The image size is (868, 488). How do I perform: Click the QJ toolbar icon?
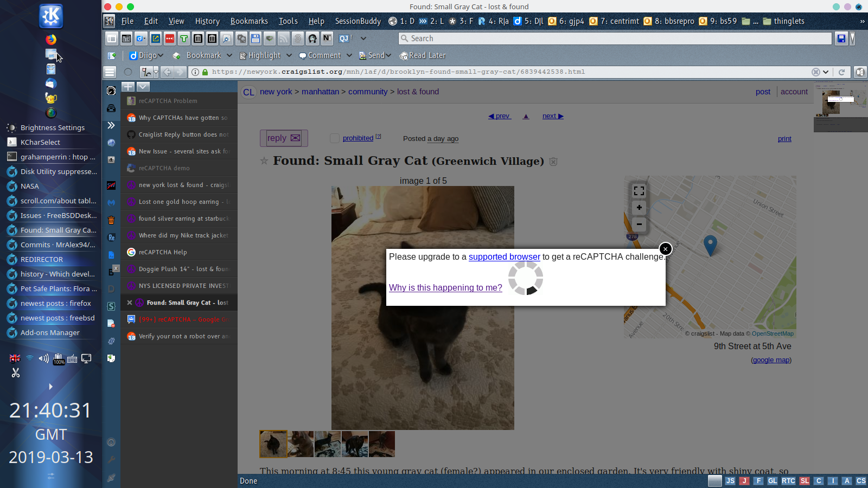[344, 38]
